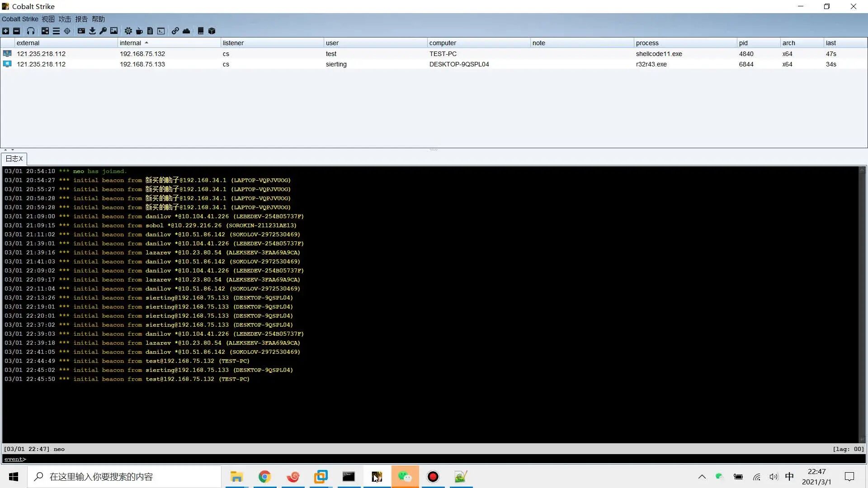The width and height of the screenshot is (868, 488).
Task: Sort sessions by last column header
Action: 845,43
